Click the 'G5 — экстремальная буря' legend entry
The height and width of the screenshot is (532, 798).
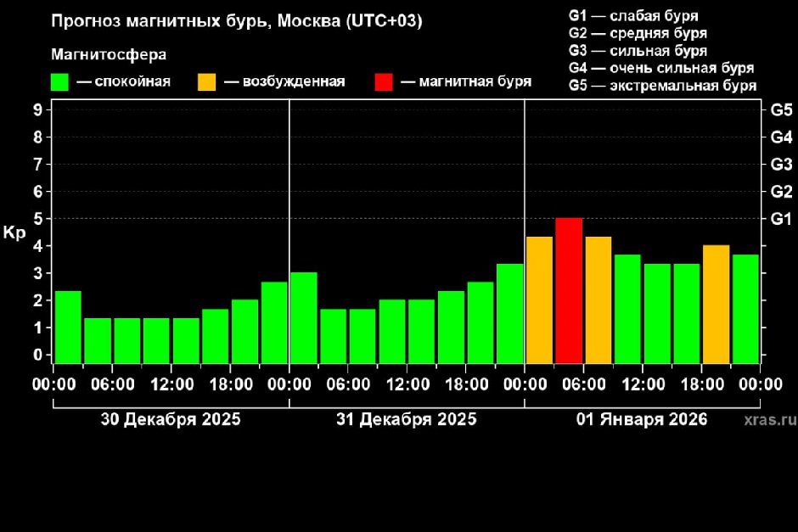(x=662, y=85)
